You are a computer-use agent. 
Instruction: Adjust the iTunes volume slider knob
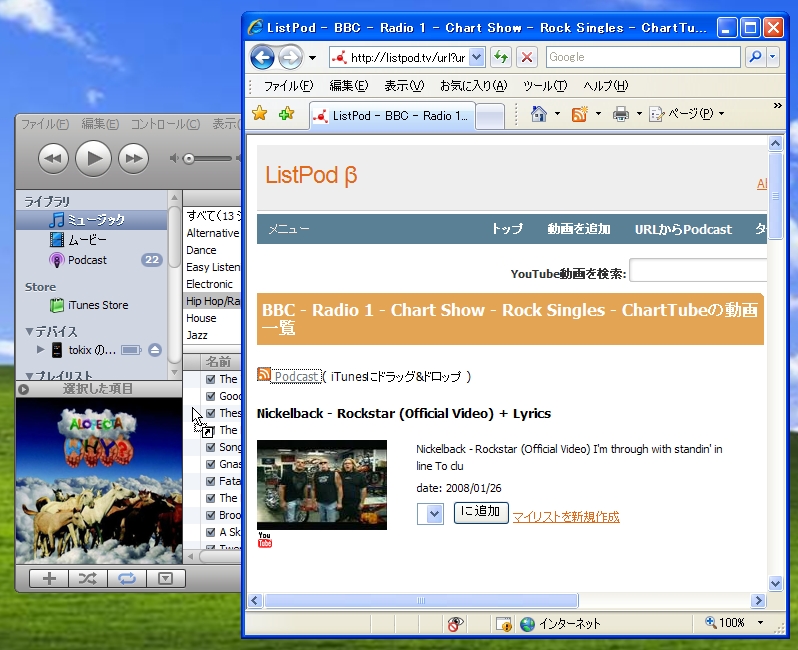189,159
